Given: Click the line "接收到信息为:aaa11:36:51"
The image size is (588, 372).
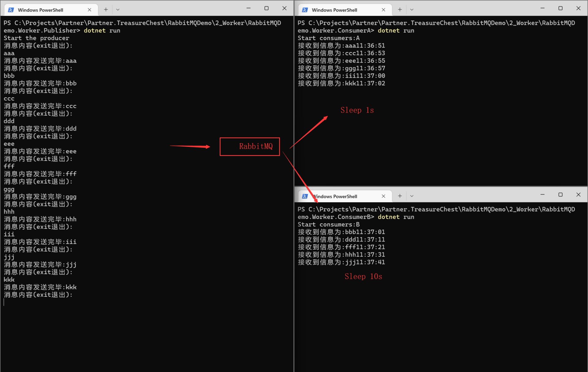Looking at the screenshot, I should tap(341, 46).
